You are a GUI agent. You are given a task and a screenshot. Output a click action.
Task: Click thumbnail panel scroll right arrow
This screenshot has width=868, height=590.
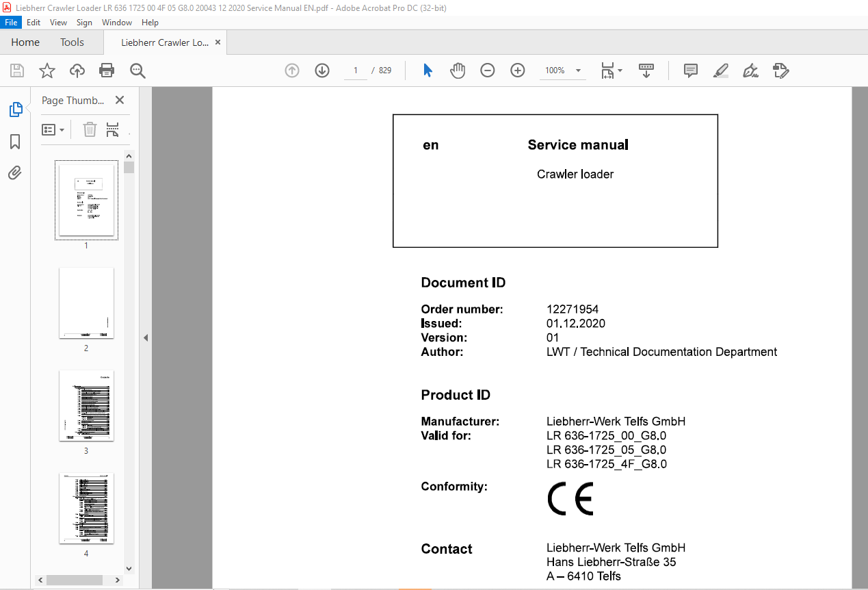coord(117,580)
